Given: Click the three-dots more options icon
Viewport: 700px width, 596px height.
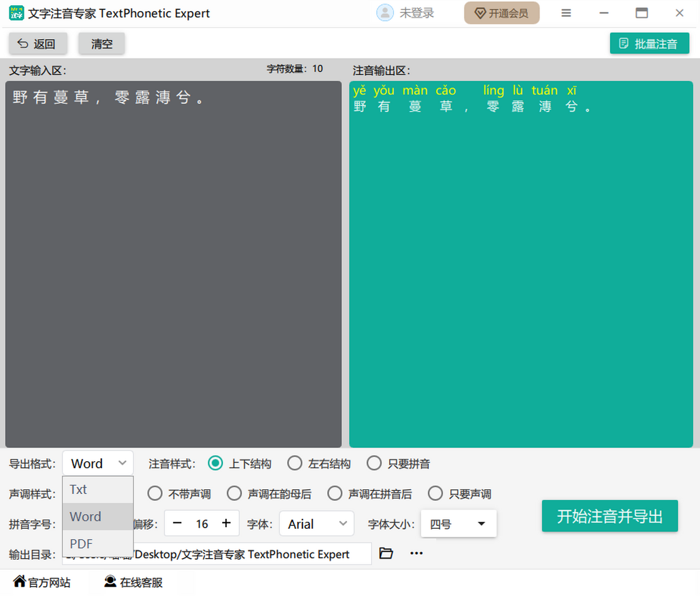Looking at the screenshot, I should point(416,553).
